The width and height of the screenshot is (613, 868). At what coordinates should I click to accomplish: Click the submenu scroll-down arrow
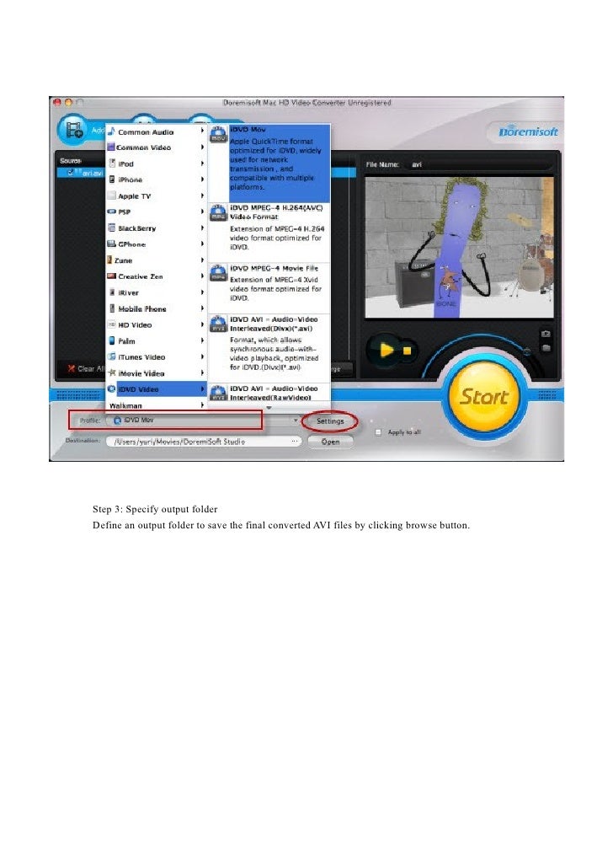coord(269,408)
